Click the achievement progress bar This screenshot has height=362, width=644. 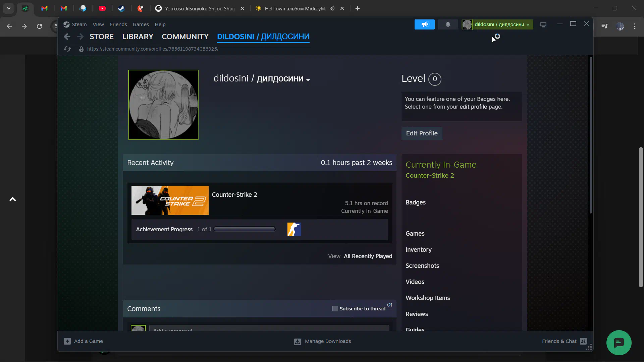pyautogui.click(x=245, y=229)
